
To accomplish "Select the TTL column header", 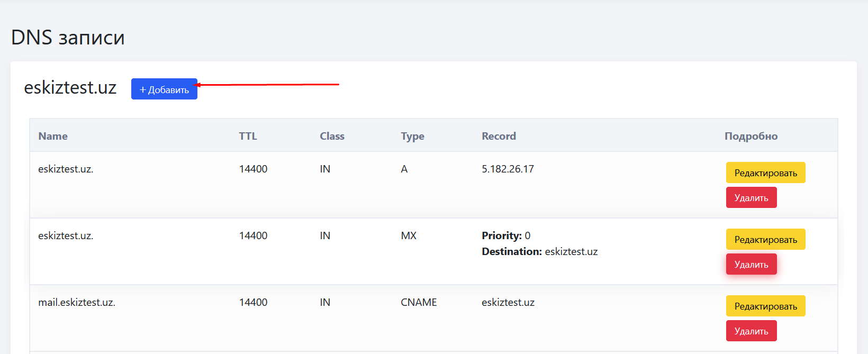I will pyautogui.click(x=248, y=136).
